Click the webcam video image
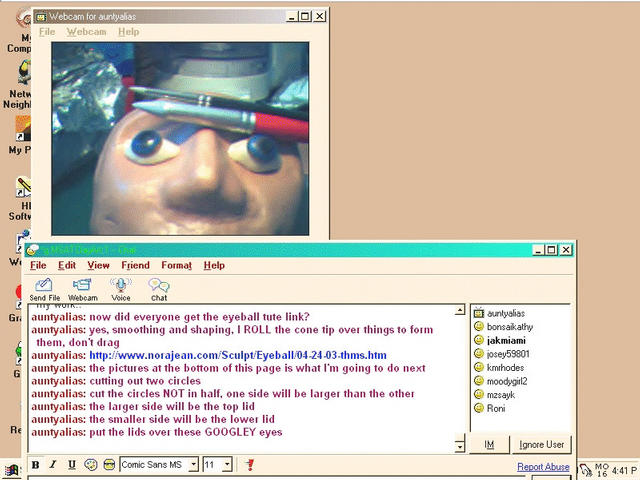This screenshot has height=480, width=640. [x=180, y=139]
